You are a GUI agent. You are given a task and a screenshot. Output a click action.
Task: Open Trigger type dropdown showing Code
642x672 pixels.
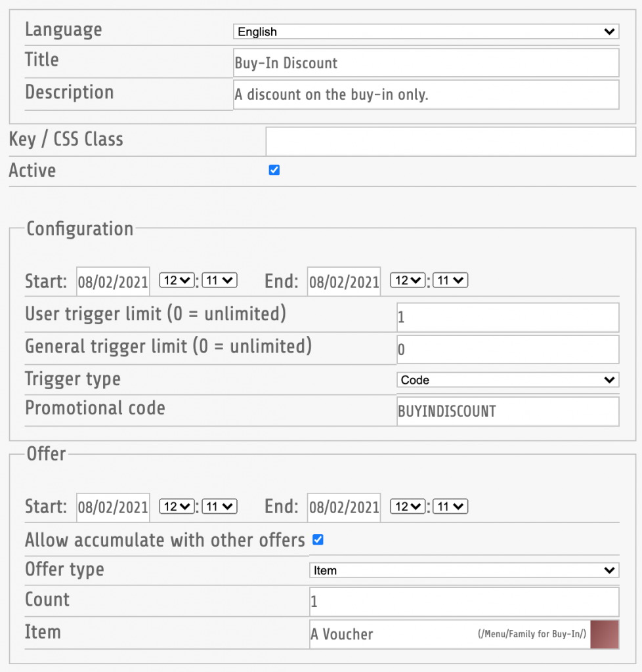coord(508,380)
